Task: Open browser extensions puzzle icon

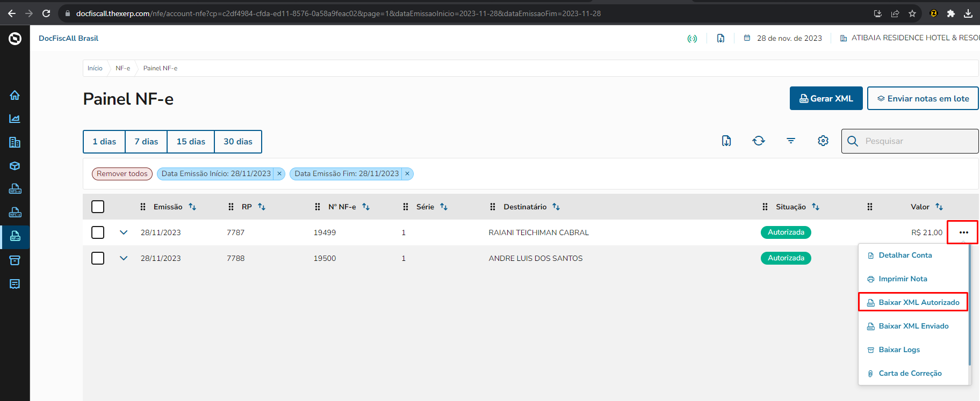Action: tap(951, 13)
